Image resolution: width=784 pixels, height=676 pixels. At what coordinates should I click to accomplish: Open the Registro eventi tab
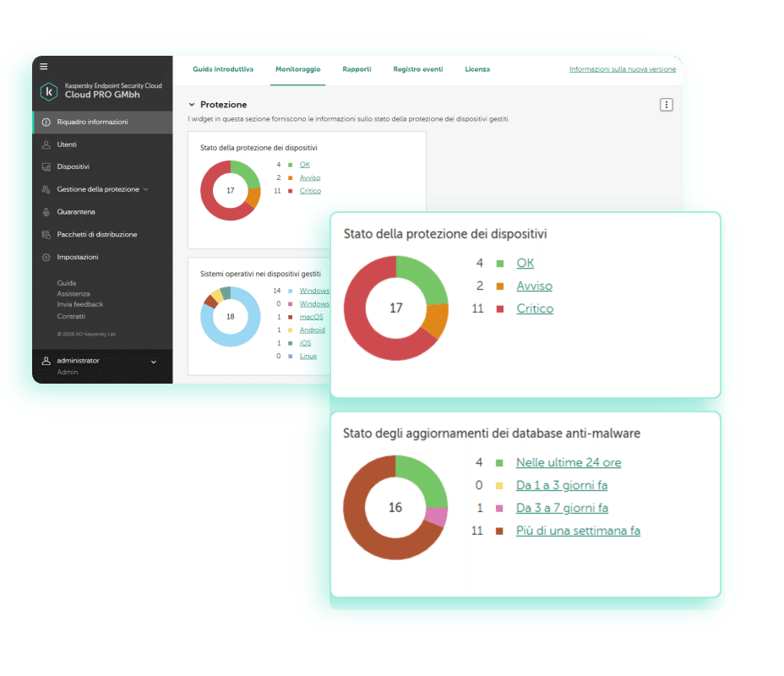[418, 69]
